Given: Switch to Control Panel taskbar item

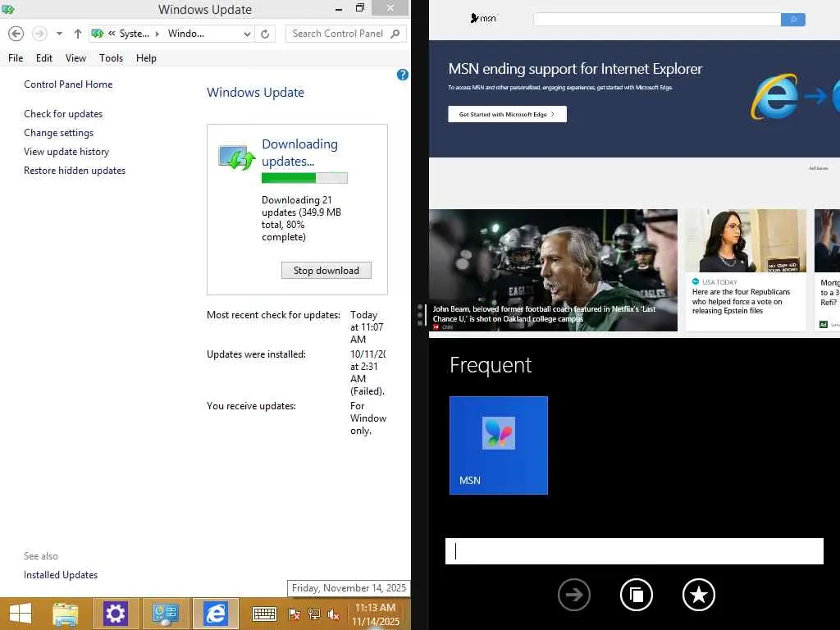Looking at the screenshot, I should coord(165,614).
